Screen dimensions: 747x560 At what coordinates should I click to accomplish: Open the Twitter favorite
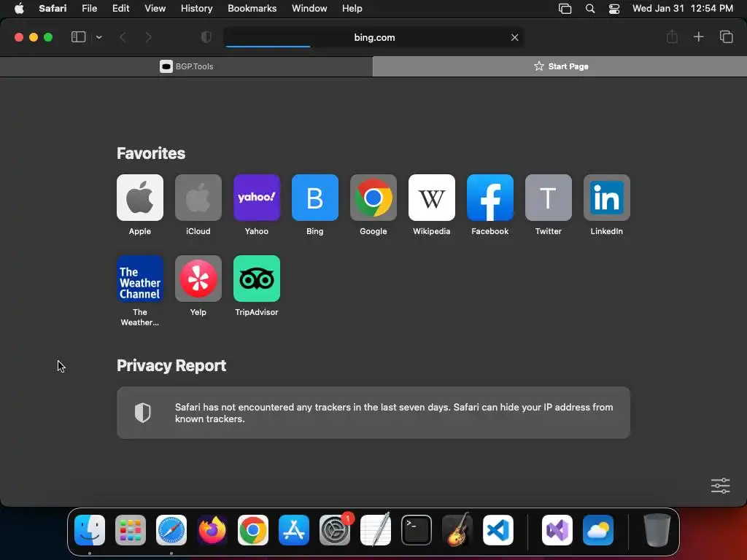(x=549, y=198)
